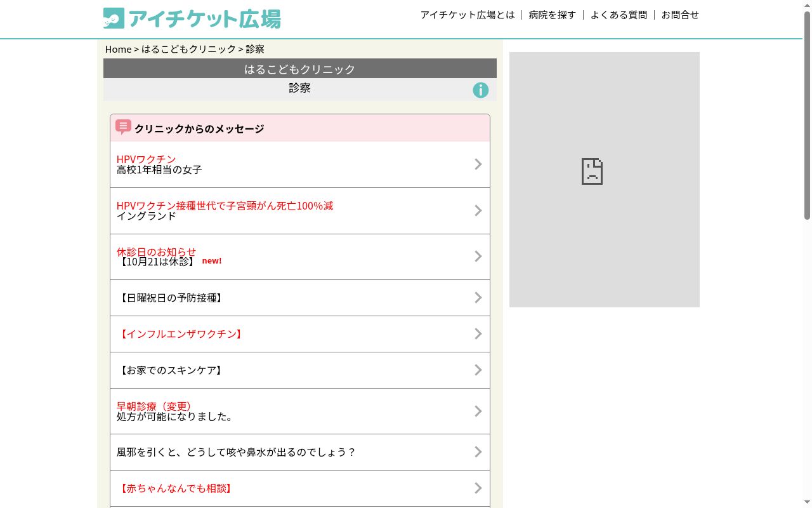Click the page vertical scrollbar thumb
The width and height of the screenshot is (812, 508).
pos(807,116)
